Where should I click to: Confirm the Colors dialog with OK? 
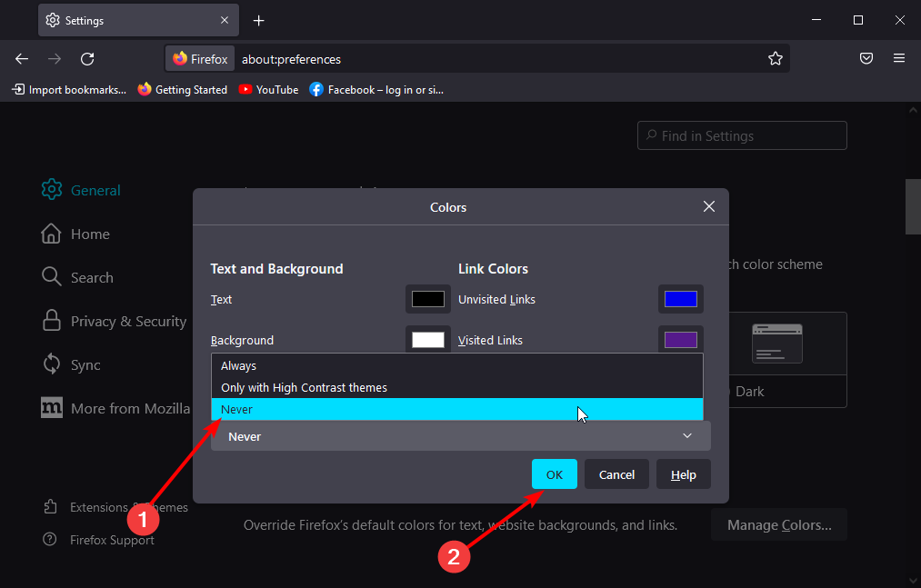tap(555, 474)
